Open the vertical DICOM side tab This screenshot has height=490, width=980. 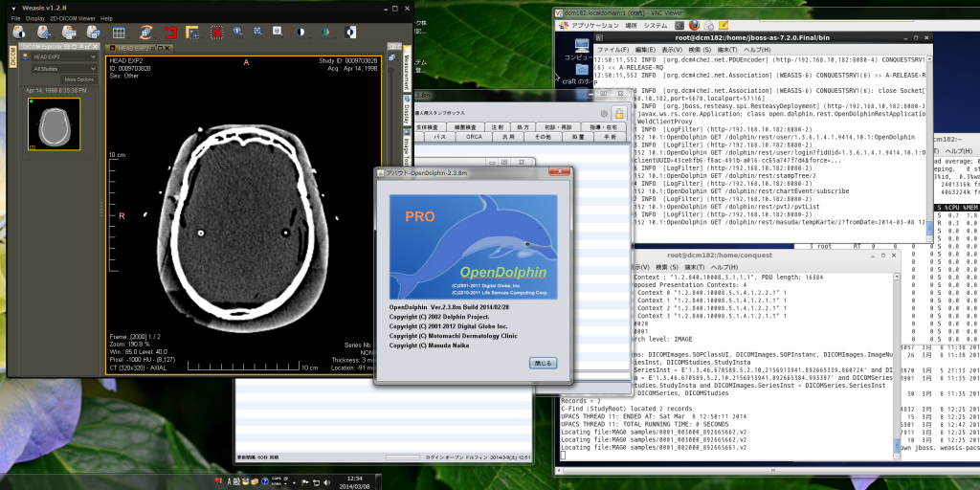pyautogui.click(x=13, y=56)
